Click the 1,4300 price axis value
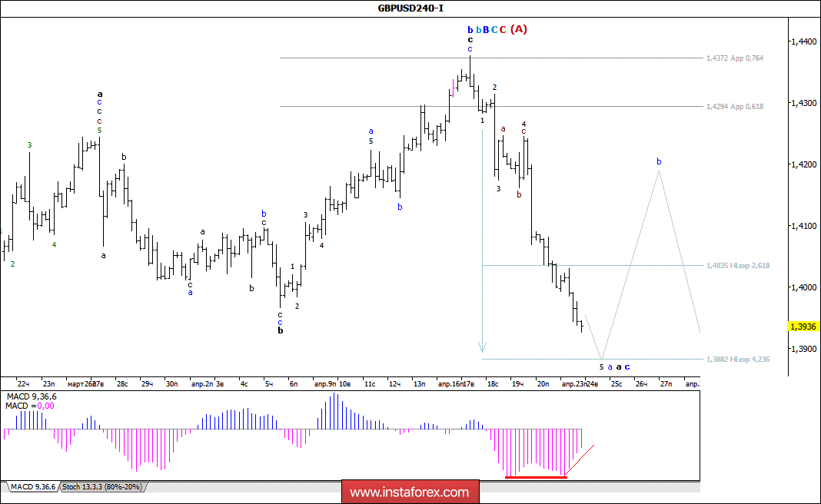The image size is (821, 504). [x=804, y=103]
